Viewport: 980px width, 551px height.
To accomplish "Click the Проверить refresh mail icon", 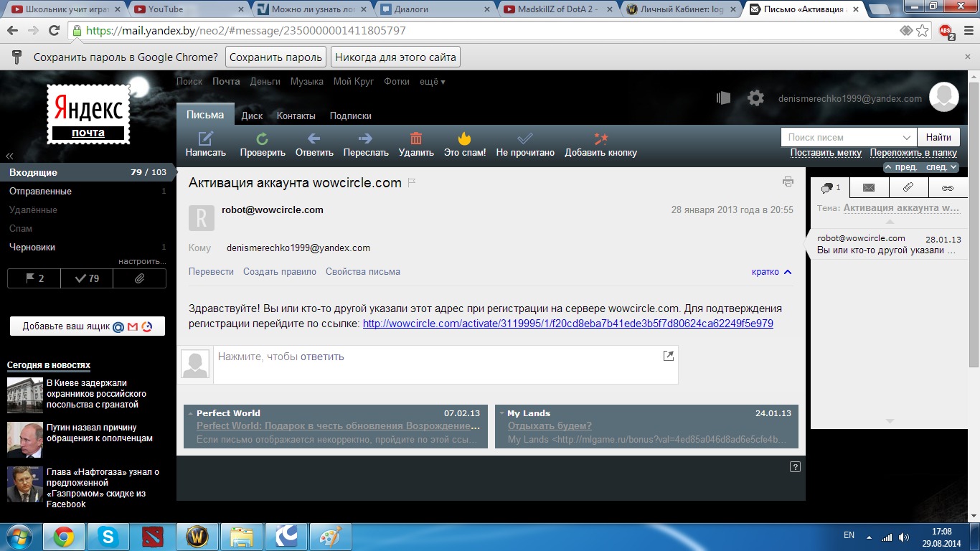I will pos(263,138).
